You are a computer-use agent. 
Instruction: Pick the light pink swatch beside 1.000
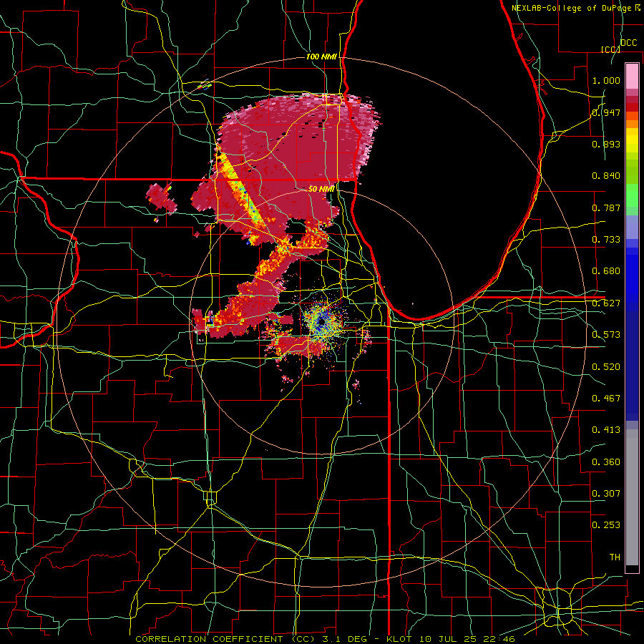click(632, 77)
